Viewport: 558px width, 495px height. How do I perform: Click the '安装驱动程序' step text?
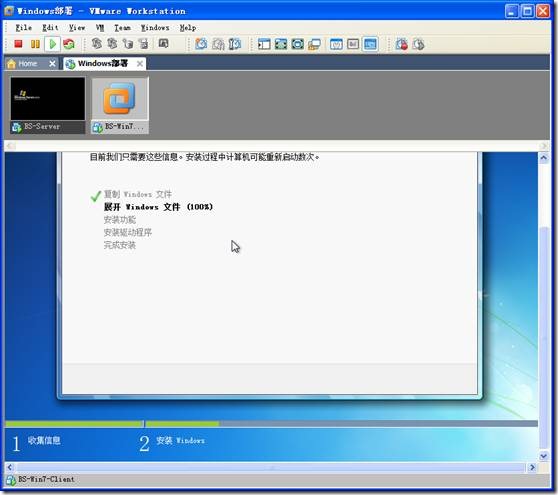[x=128, y=232]
